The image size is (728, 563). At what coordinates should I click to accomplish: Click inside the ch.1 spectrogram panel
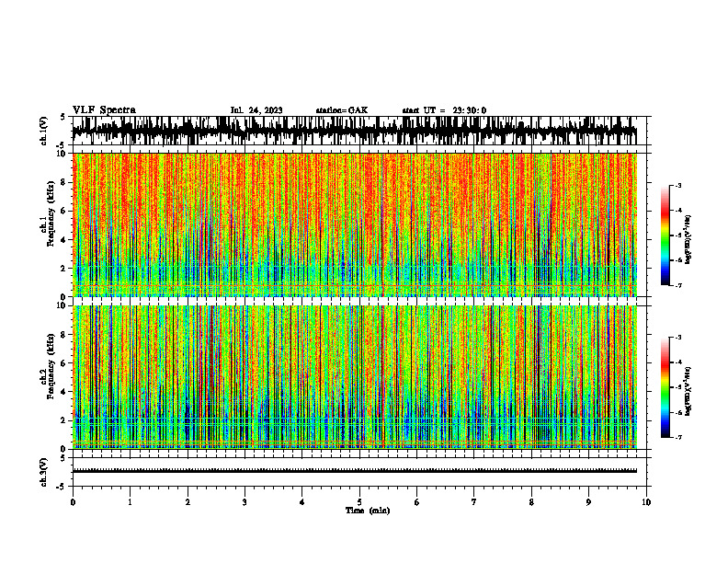(x=355, y=224)
